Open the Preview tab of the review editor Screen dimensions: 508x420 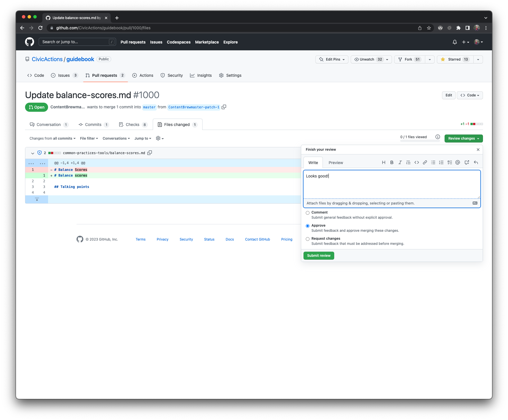coord(336,162)
